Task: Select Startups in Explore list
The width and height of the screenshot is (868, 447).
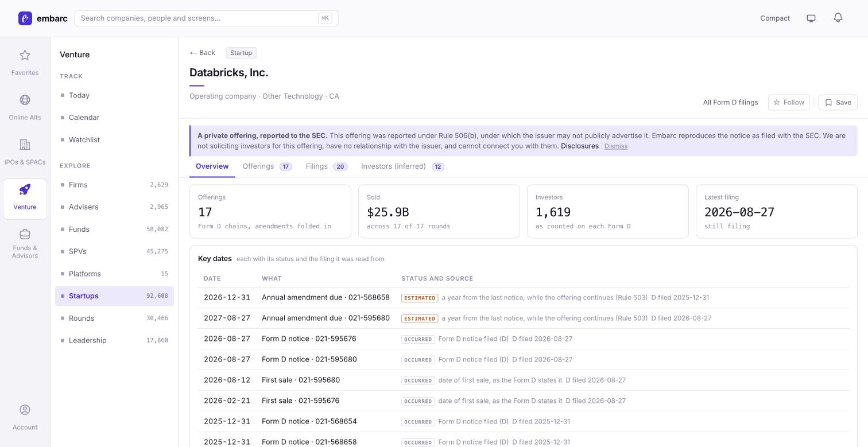Action: tap(114, 296)
